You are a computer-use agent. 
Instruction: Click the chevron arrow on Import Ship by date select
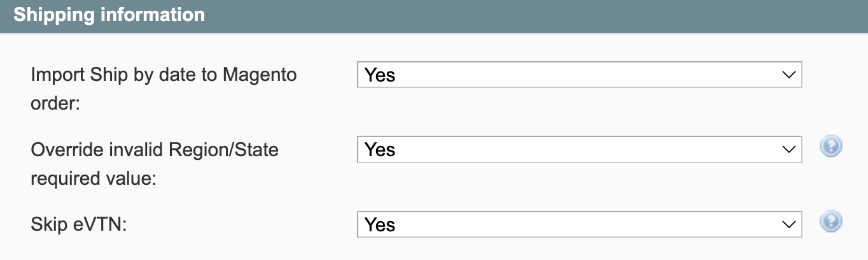tap(788, 75)
